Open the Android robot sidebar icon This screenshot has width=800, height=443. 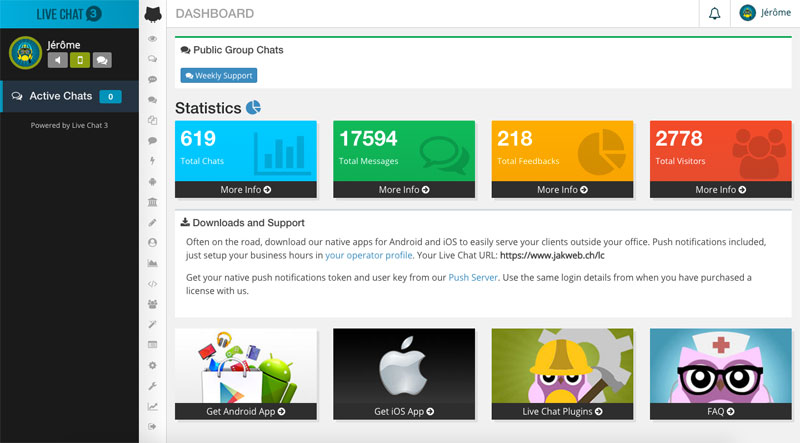(x=153, y=181)
